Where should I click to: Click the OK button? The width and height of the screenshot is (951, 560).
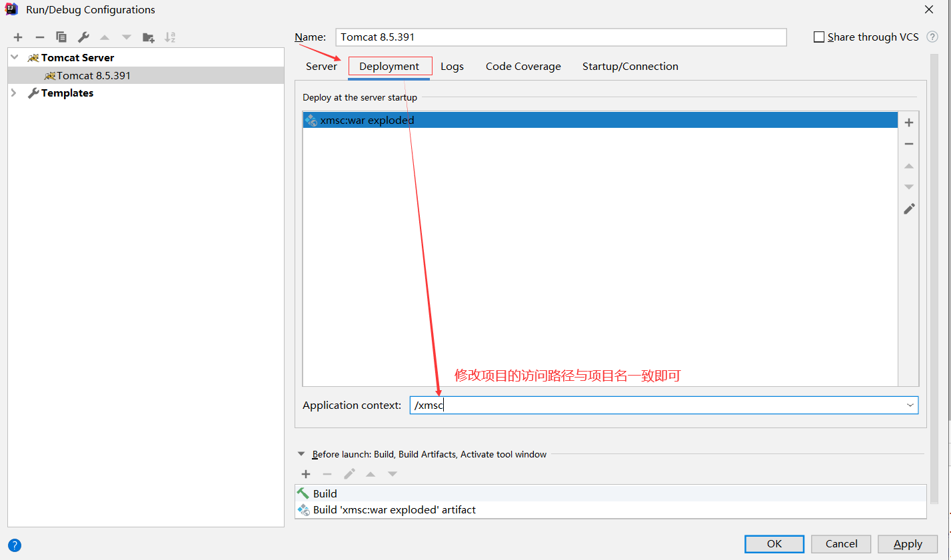tap(774, 544)
